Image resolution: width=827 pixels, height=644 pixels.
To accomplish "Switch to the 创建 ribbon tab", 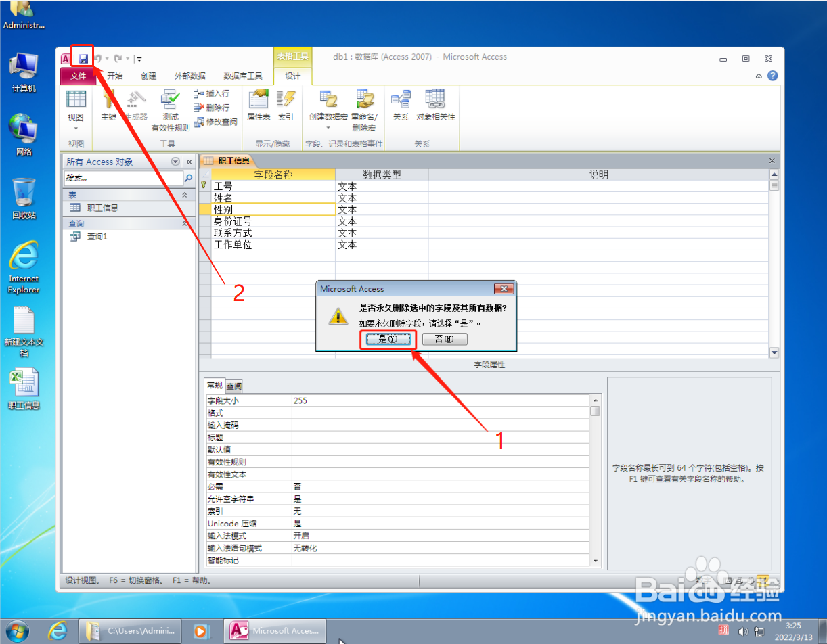I will [149, 76].
